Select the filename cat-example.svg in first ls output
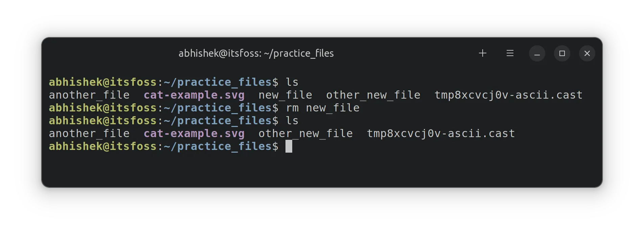The image size is (644, 233). (x=194, y=95)
